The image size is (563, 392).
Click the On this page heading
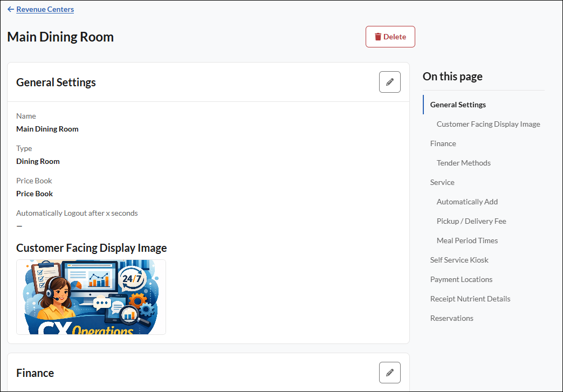(x=452, y=76)
